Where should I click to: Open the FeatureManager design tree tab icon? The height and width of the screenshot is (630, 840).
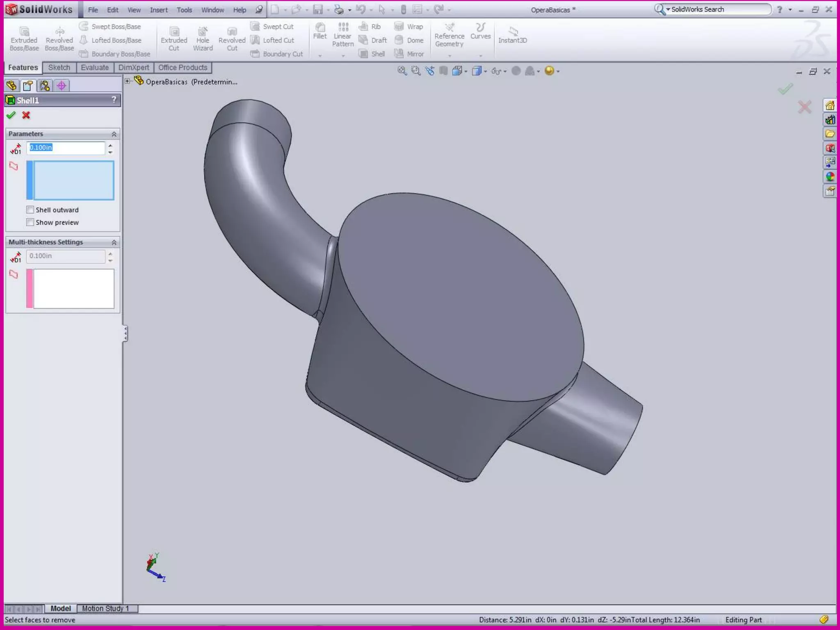coord(11,86)
